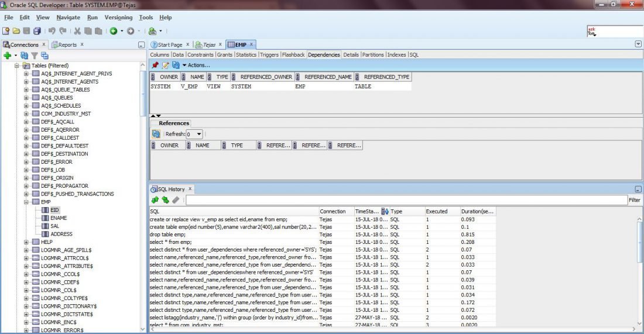The height and width of the screenshot is (334, 644).
Task: Click the Freeze View pin icon
Action: pos(155,65)
